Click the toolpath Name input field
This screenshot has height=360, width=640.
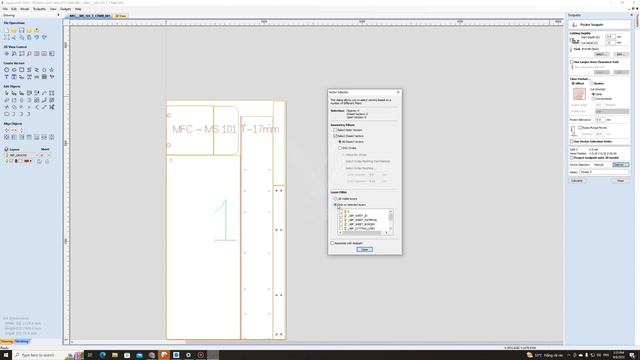[x=604, y=172]
